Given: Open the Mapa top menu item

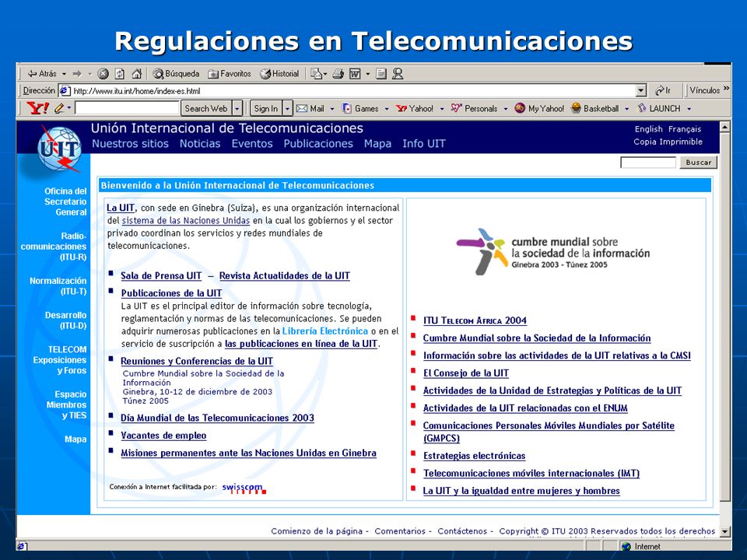Looking at the screenshot, I should 377,144.
